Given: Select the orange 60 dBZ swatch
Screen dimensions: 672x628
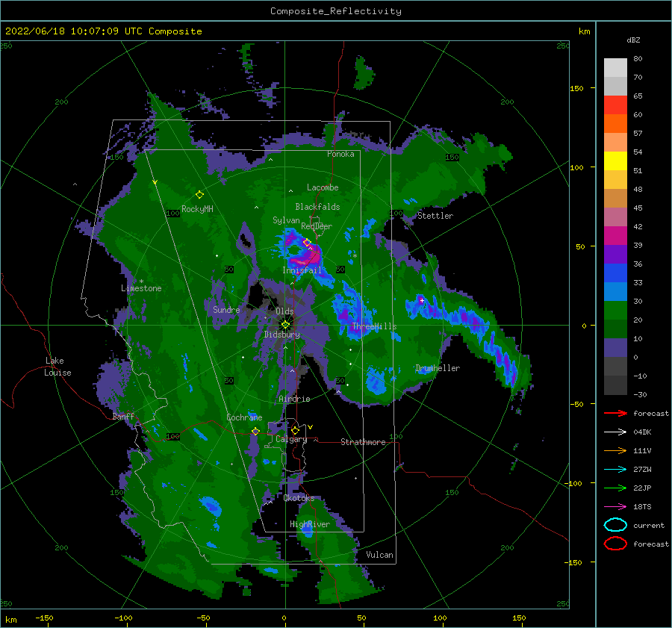Looking at the screenshot, I should (615, 124).
